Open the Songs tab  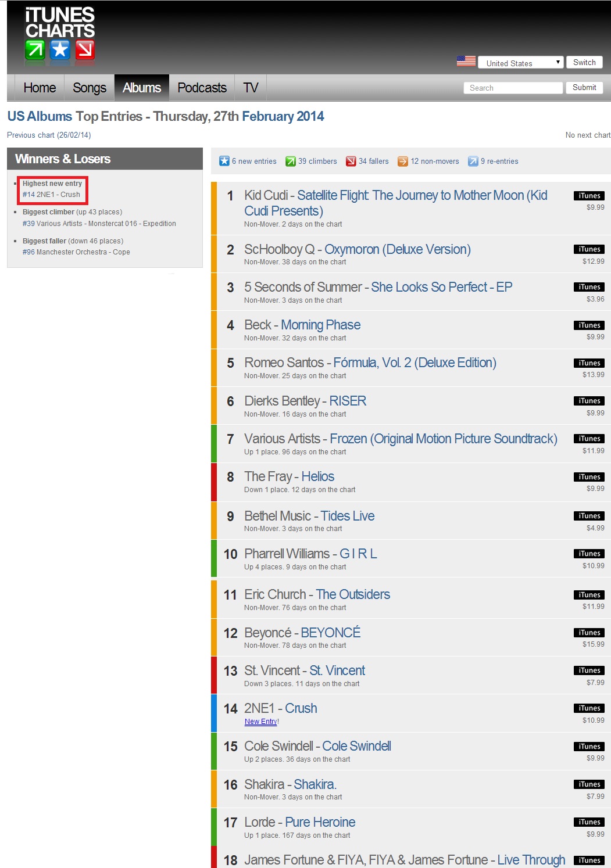pyautogui.click(x=90, y=88)
